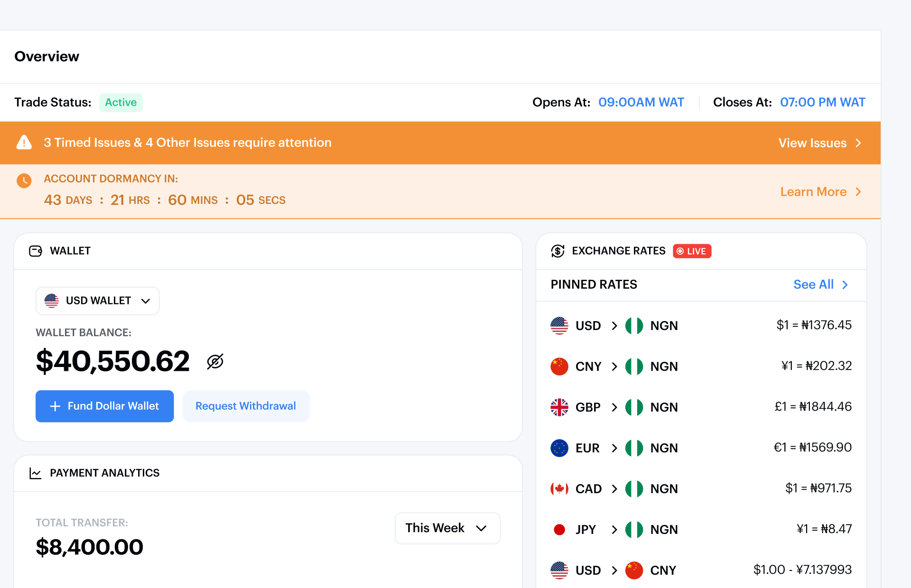Screen dimensions: 911x588
Task: Click the Nigeria flag in the CNY to NGN row
Action: point(634,367)
